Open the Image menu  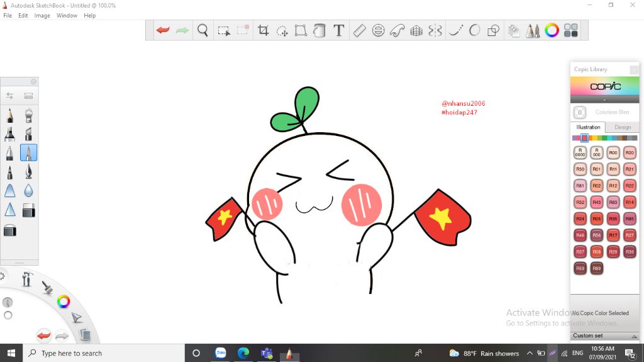[42, 16]
